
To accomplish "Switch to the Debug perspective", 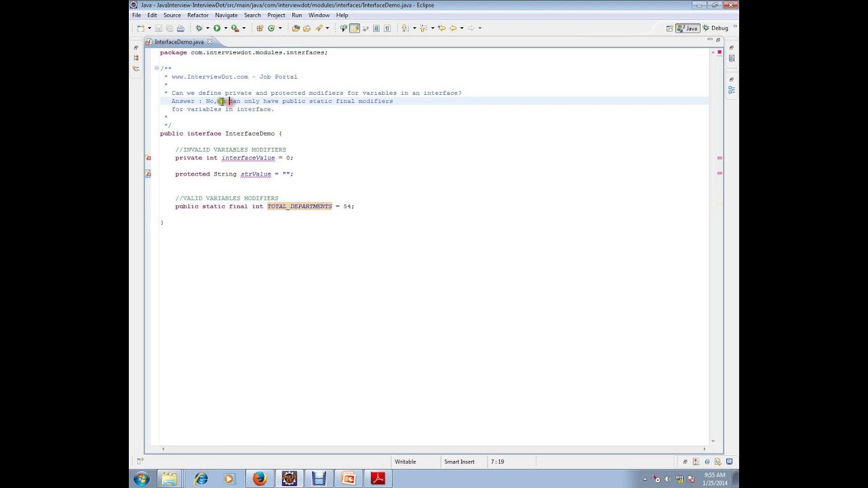I will pos(715,28).
